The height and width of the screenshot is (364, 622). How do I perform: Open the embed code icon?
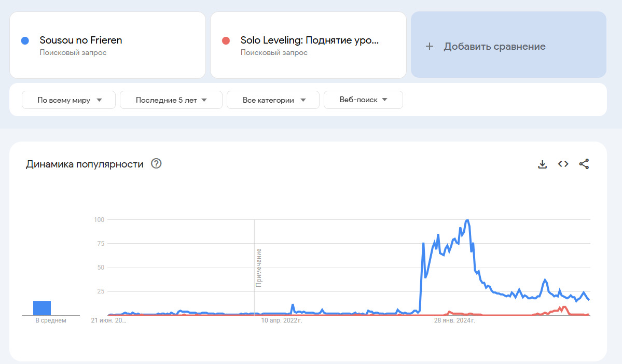pyautogui.click(x=563, y=164)
